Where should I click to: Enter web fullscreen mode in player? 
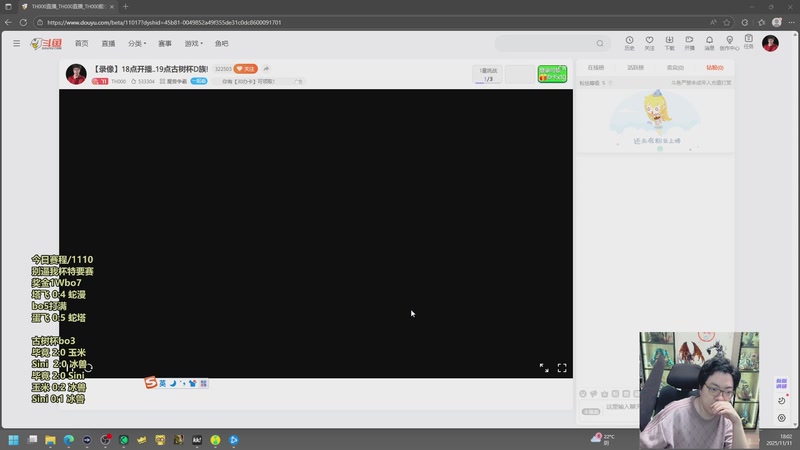pyautogui.click(x=544, y=368)
